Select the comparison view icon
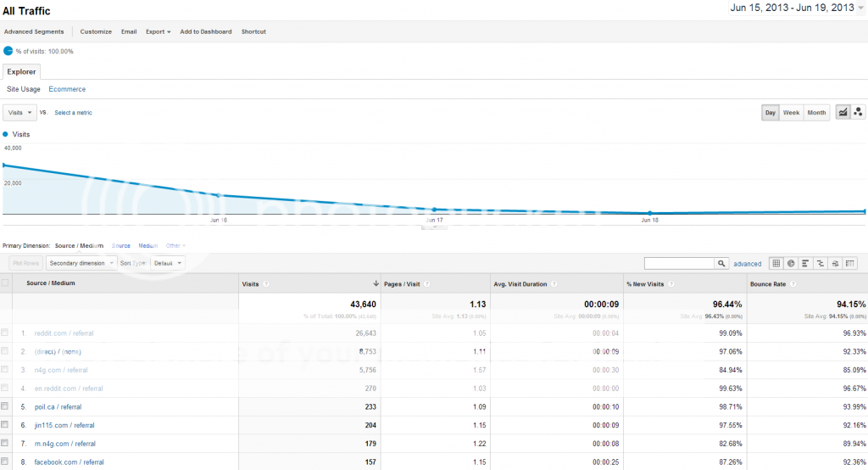 pyautogui.click(x=821, y=263)
